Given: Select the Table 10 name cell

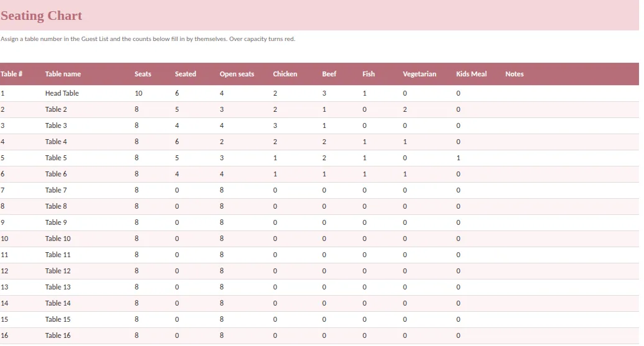Looking at the screenshot, I should (58, 239).
